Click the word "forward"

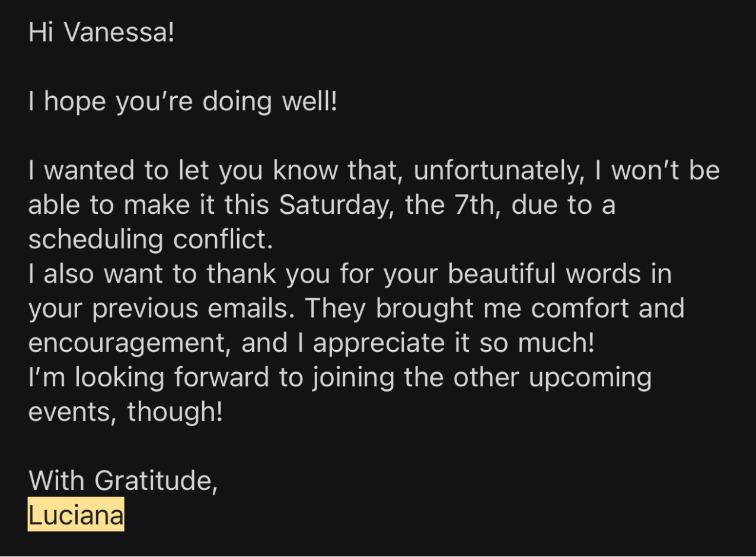pyautogui.click(x=221, y=377)
